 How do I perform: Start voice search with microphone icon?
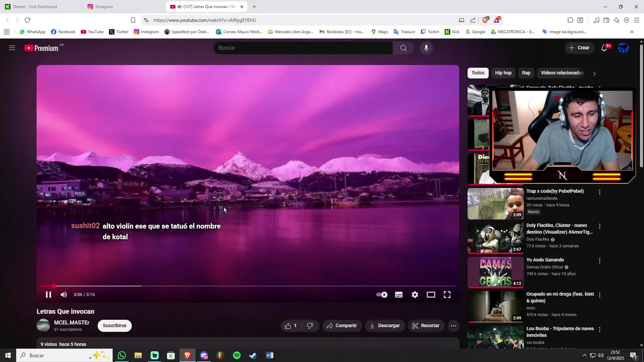point(426,48)
